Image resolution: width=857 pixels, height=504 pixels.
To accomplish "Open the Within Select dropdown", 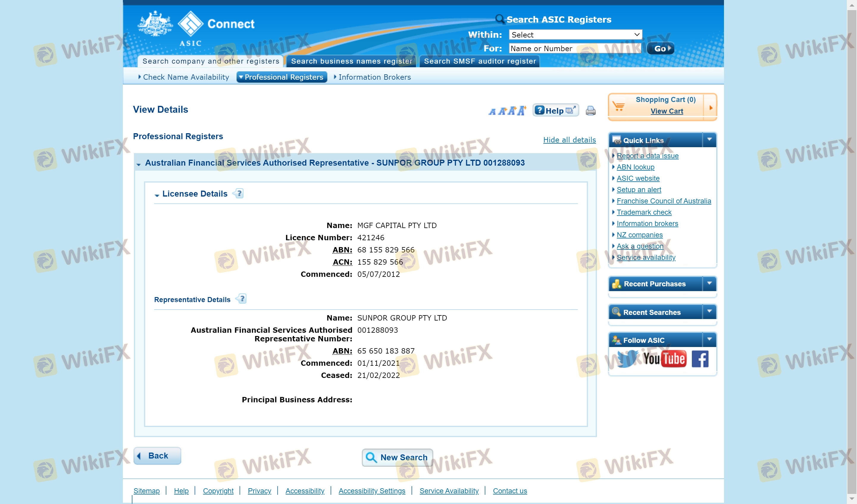I will click(x=575, y=35).
